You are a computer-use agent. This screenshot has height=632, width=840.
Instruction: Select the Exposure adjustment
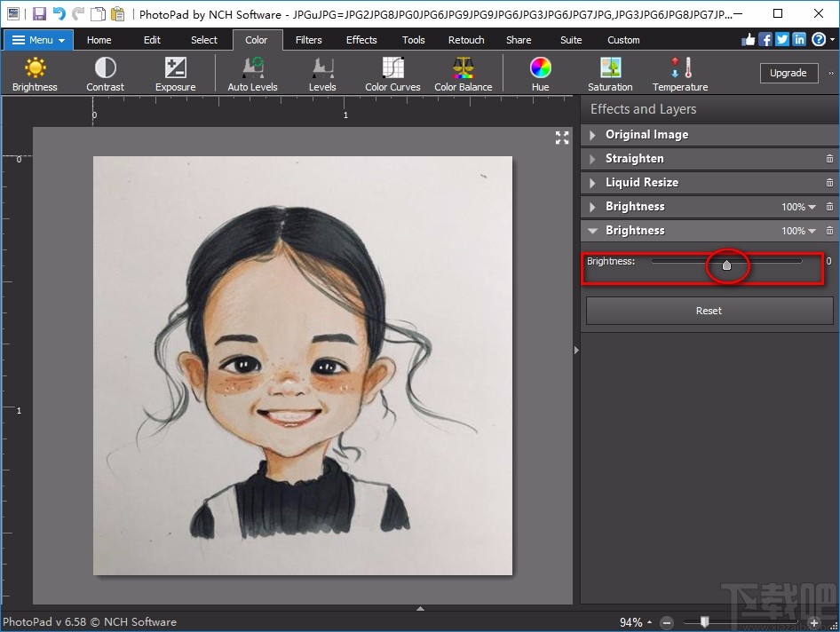coord(174,73)
